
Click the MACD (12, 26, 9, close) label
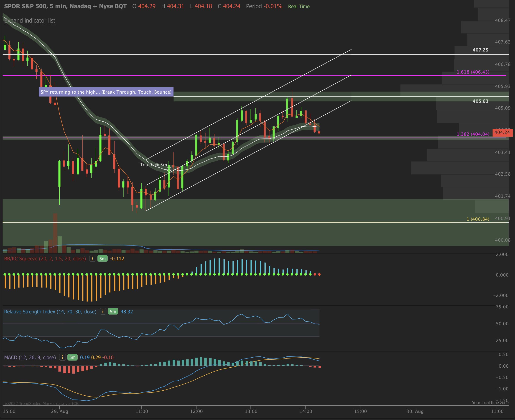(30, 357)
